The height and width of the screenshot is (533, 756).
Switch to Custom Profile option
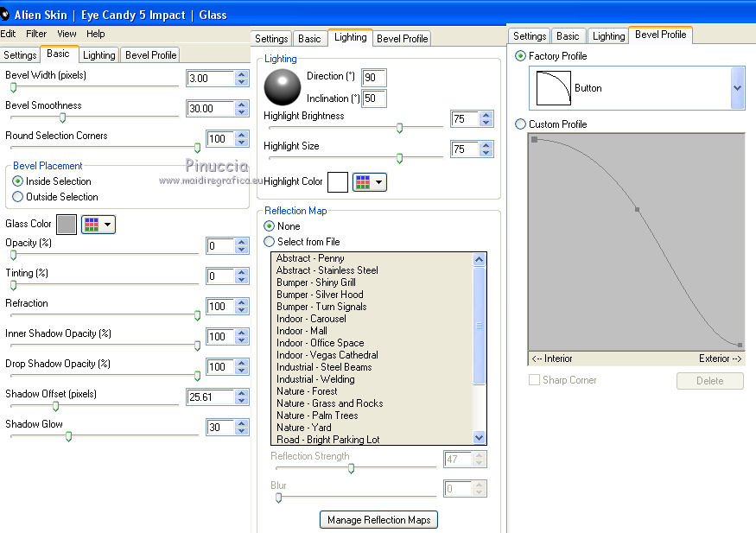[x=520, y=124]
